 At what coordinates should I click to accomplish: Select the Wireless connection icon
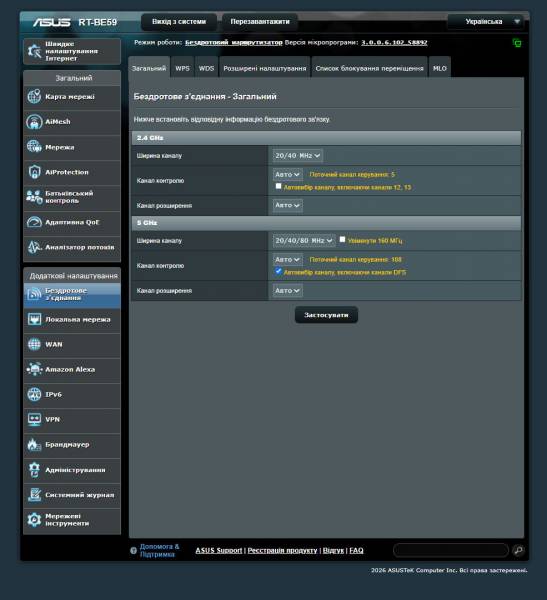pos(34,294)
